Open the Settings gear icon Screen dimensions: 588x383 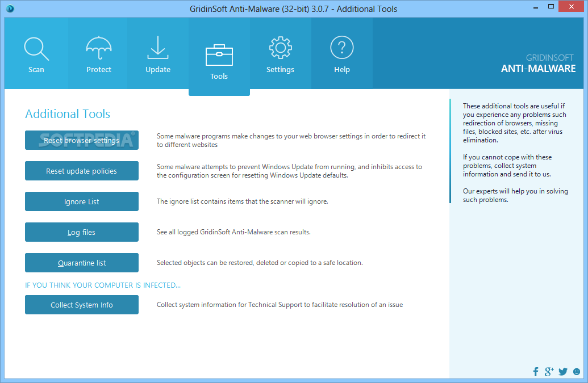pos(280,48)
